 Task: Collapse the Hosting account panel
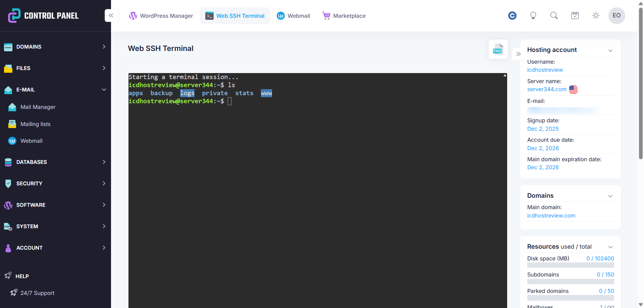(610, 51)
